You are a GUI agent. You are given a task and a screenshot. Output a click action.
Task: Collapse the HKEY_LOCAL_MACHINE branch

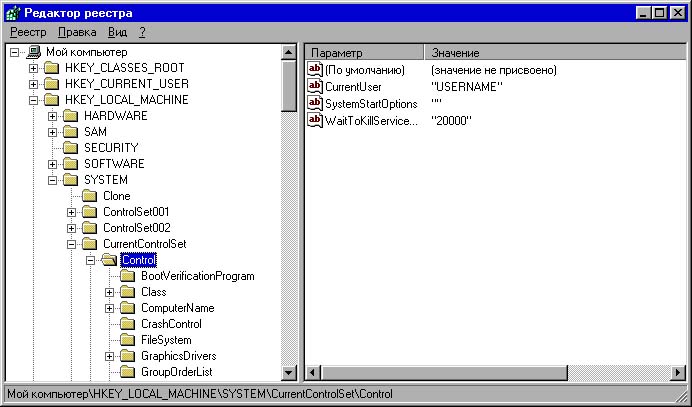pyautogui.click(x=34, y=100)
